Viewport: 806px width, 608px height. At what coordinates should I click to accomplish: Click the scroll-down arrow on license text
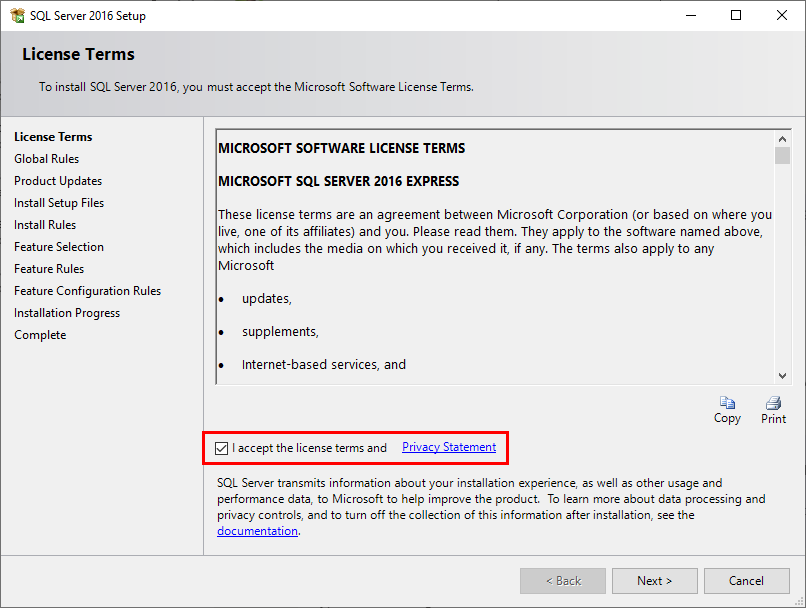[x=783, y=375]
